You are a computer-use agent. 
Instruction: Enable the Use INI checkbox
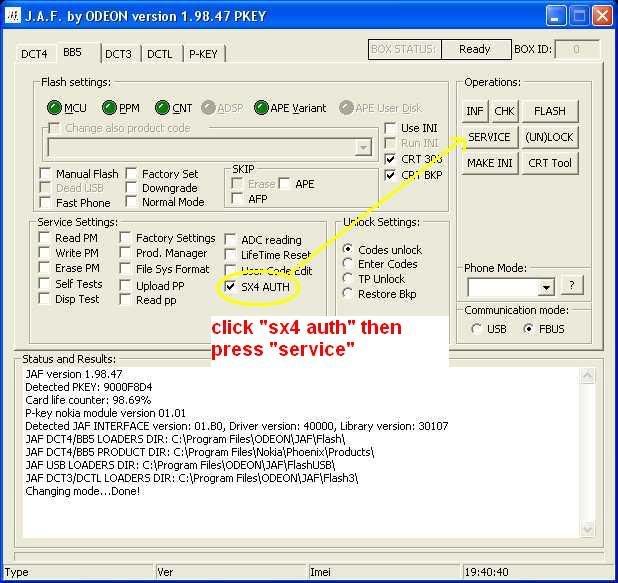(x=390, y=128)
